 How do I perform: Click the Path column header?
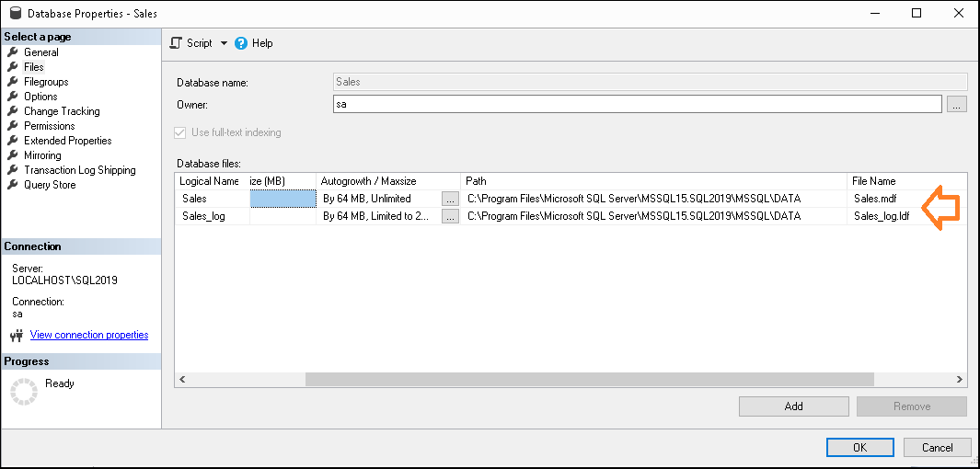point(654,181)
